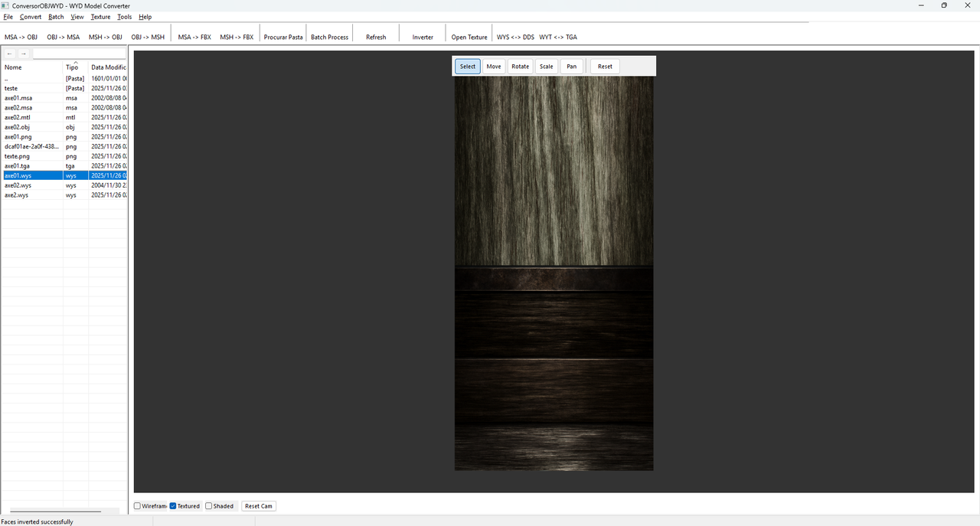980x526 pixels.
Task: Activate the Rotate viewport tool
Action: tap(521, 67)
